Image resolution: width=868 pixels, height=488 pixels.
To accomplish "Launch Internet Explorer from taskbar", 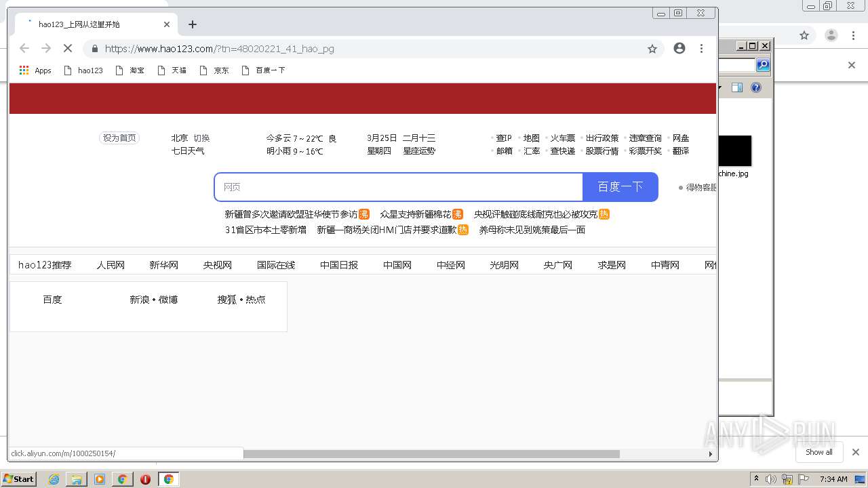I will [x=54, y=479].
